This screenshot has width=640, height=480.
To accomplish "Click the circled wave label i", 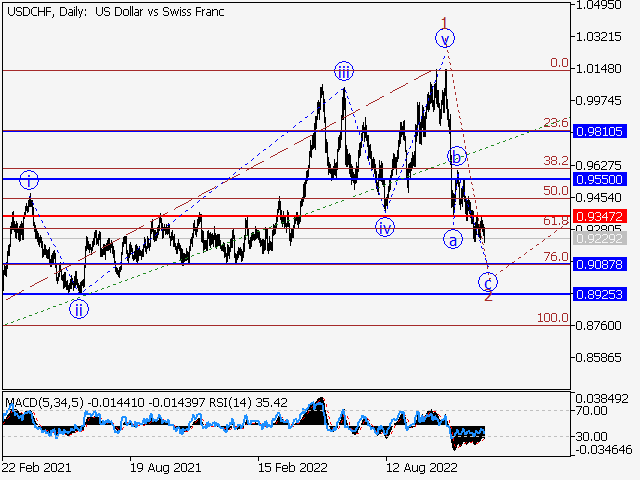I will point(29,180).
